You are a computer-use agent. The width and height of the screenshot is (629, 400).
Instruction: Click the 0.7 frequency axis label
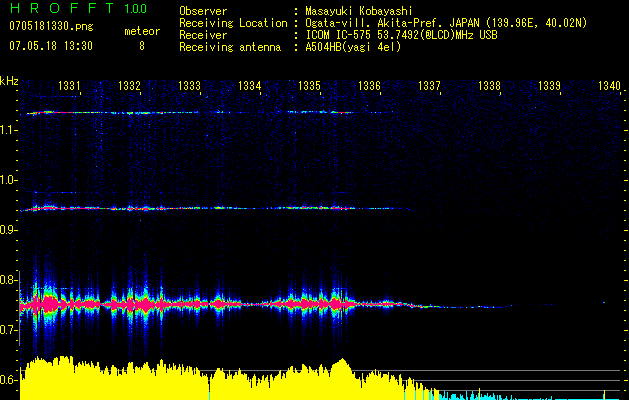tap(8, 330)
